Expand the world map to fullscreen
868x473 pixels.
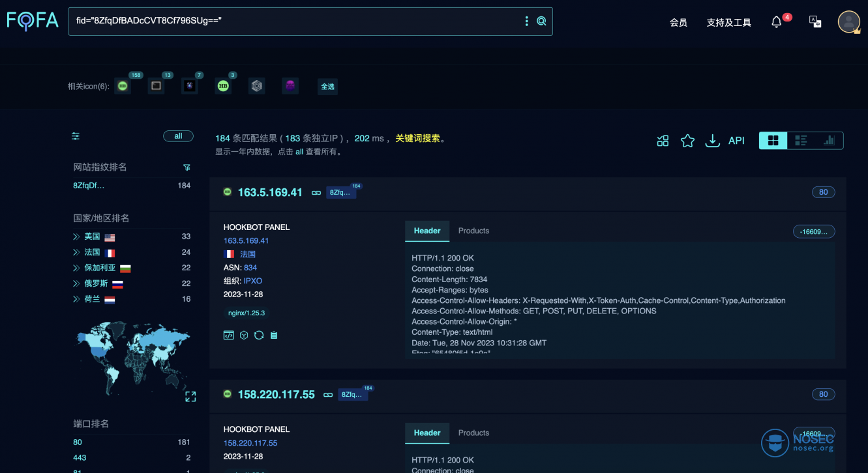point(190,396)
